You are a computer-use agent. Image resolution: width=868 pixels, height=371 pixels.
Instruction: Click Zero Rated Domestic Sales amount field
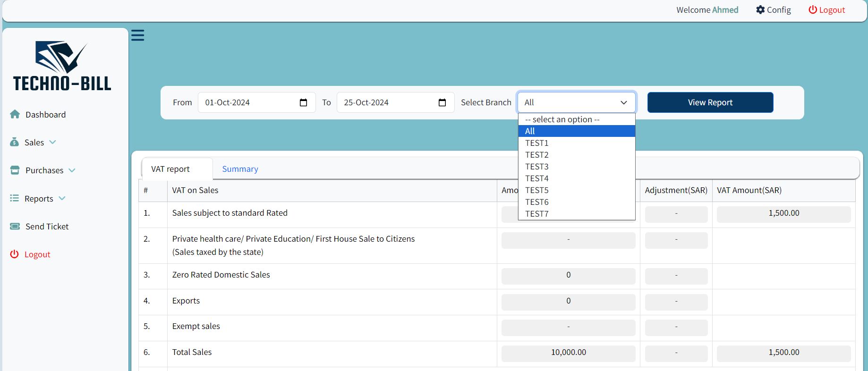[568, 276]
